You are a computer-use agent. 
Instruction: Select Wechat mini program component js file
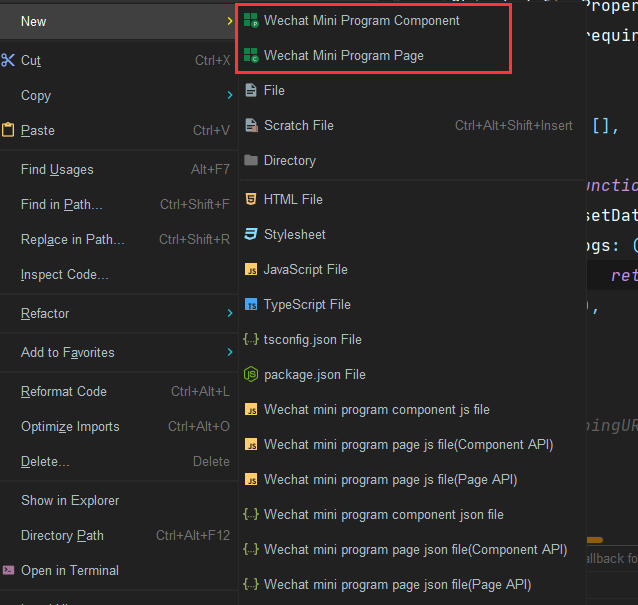412,409
